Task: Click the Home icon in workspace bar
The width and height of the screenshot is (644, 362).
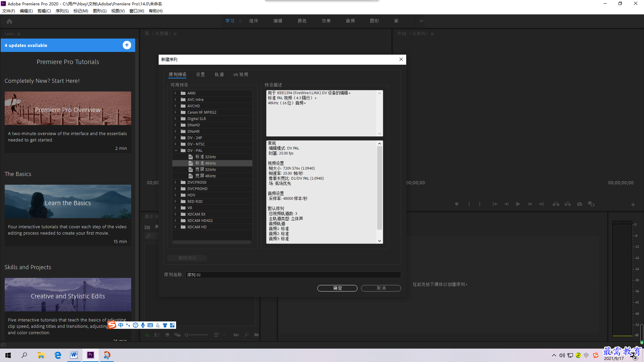Action: tap(9, 21)
